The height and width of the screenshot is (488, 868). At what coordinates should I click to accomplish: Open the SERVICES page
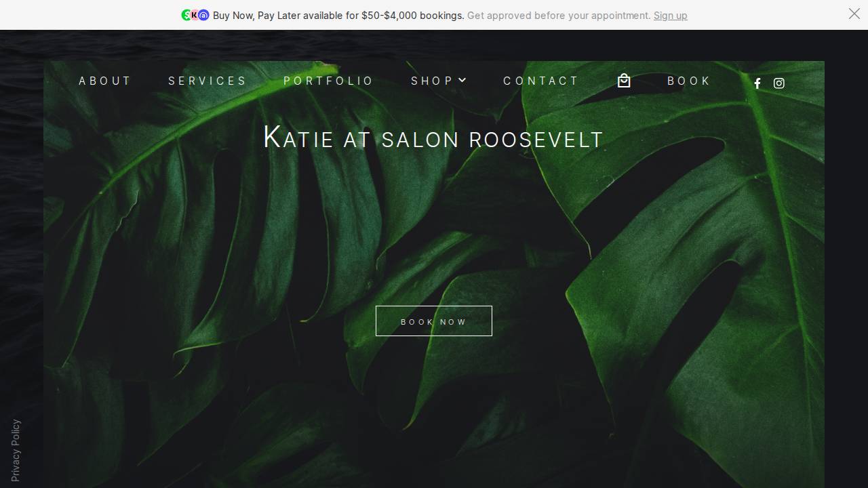click(208, 81)
